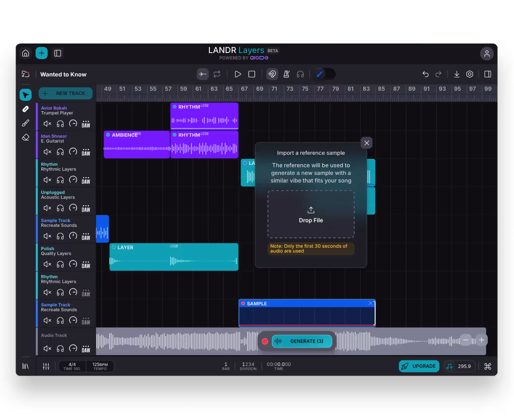Open the Home screen icon
This screenshot has width=514, height=420.
[26, 53]
